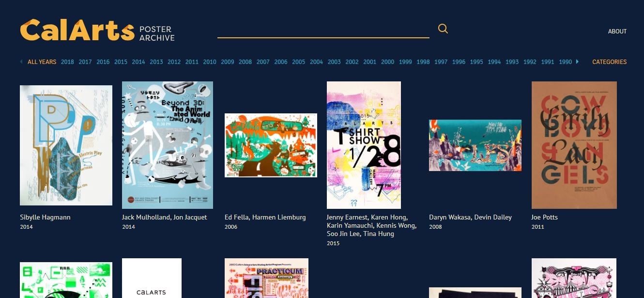Open the Sibylle Hagmann poster thumbnail
The height and width of the screenshot is (298, 644).
[66, 145]
